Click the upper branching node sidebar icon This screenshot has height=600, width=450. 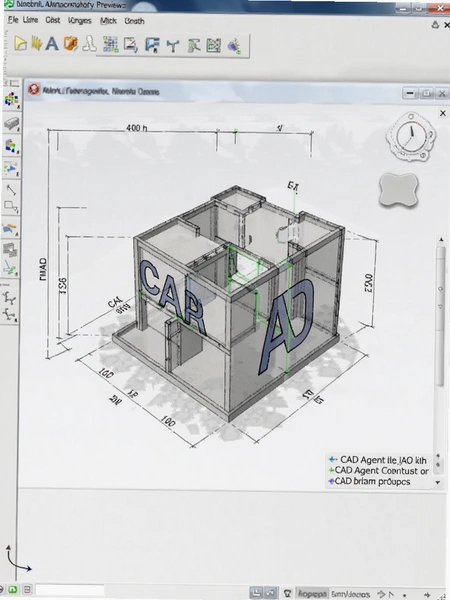point(10,297)
